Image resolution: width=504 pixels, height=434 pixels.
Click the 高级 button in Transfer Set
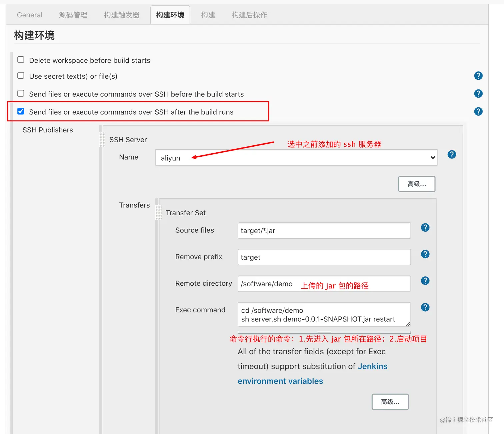click(390, 402)
